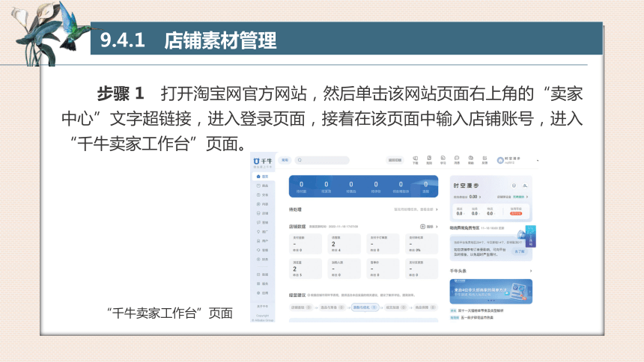This screenshot has height=362, width=644.
Task: Open 商品 in the Qianniu sidebar
Action: (x=262, y=186)
